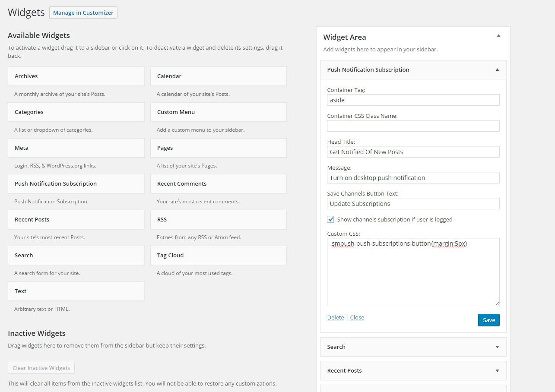Focus the Container CSS Class Name field
The height and width of the screenshot is (392, 555).
(413, 126)
